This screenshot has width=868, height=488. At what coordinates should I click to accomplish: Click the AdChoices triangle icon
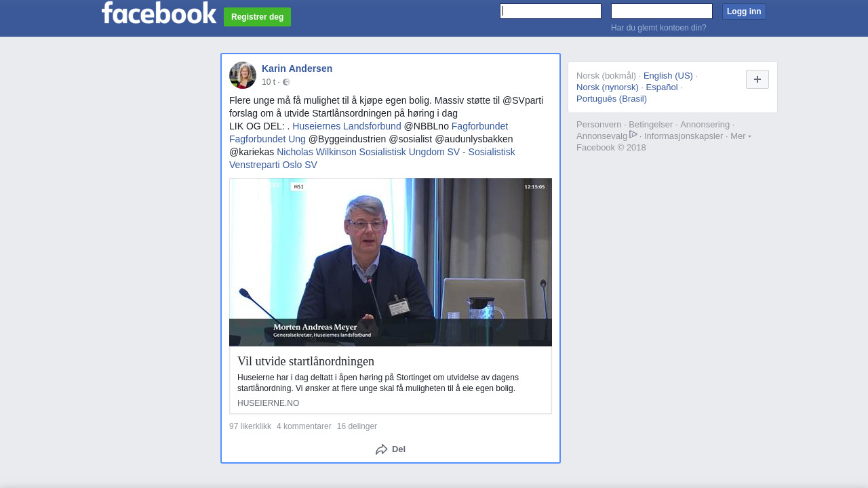pyautogui.click(x=633, y=135)
